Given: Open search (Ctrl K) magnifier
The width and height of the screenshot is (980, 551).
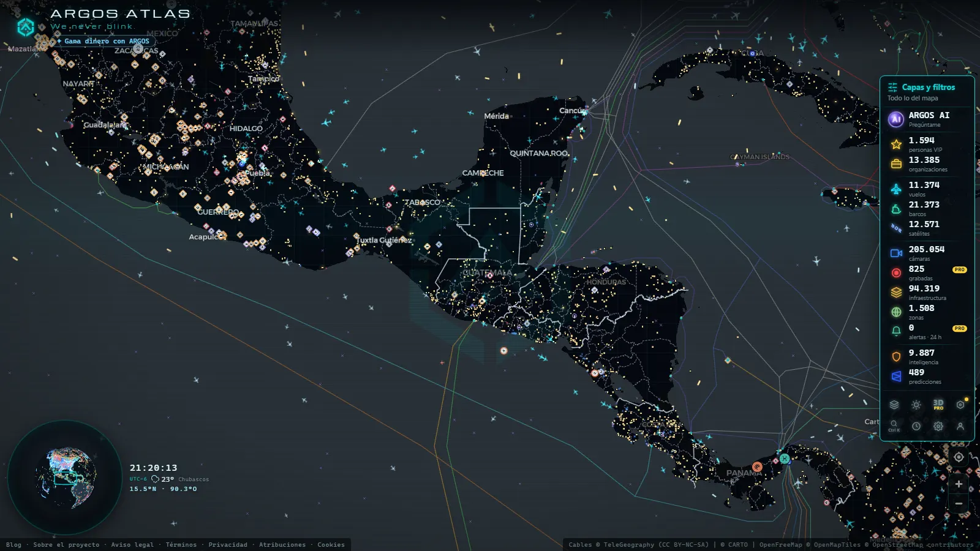Looking at the screenshot, I should (x=894, y=426).
